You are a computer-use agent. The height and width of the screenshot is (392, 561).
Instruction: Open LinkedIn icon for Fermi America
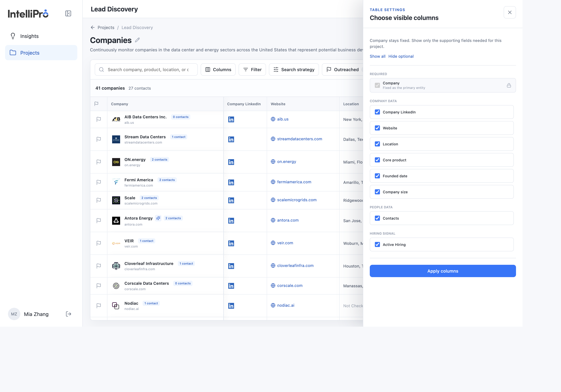(231, 182)
